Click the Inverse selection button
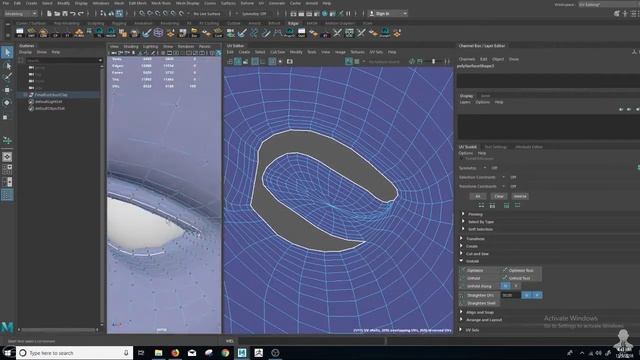The image size is (640, 360). pos(520,196)
